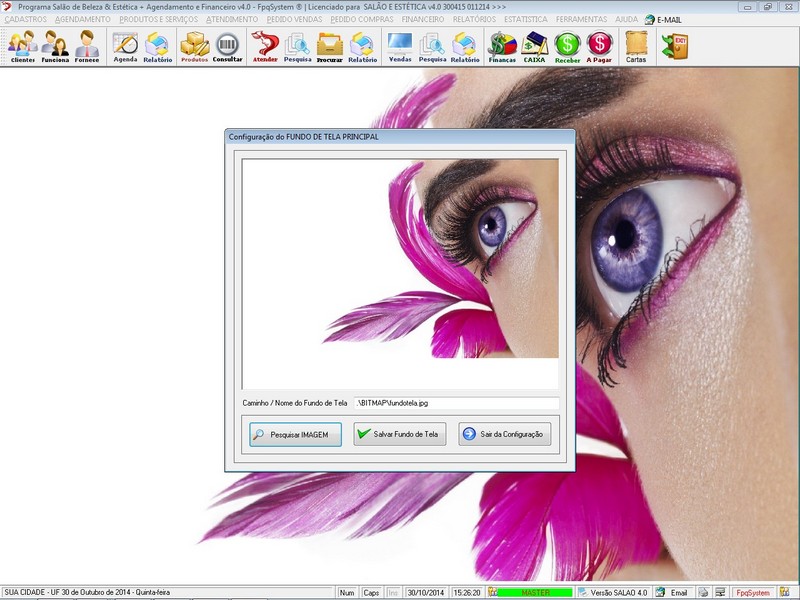Open the AJUDA menu

click(627, 19)
